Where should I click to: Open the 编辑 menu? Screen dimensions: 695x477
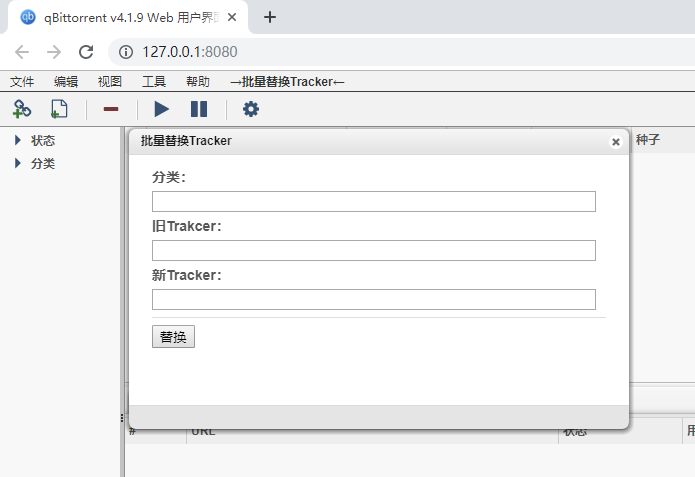point(66,82)
